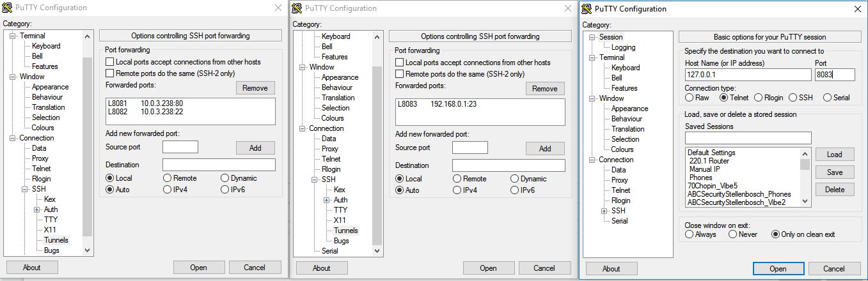Collapse Window node in left window tree
This screenshot has width=868, height=281.
13,77
